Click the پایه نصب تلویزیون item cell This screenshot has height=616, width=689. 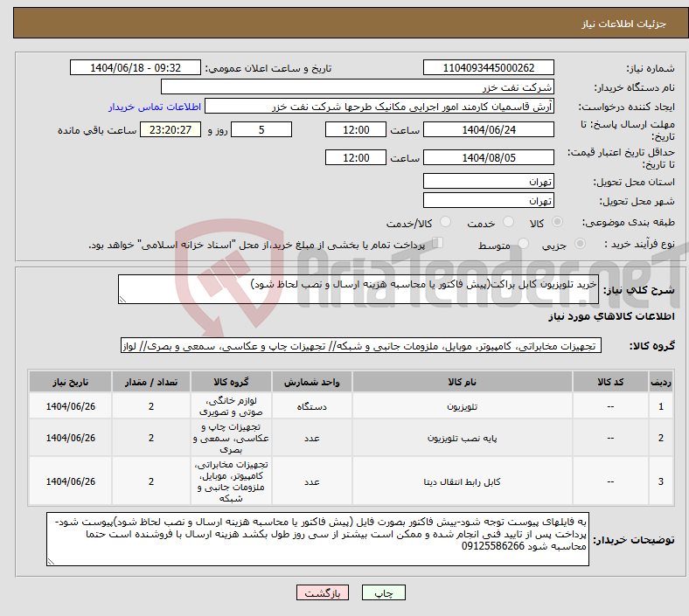click(463, 438)
